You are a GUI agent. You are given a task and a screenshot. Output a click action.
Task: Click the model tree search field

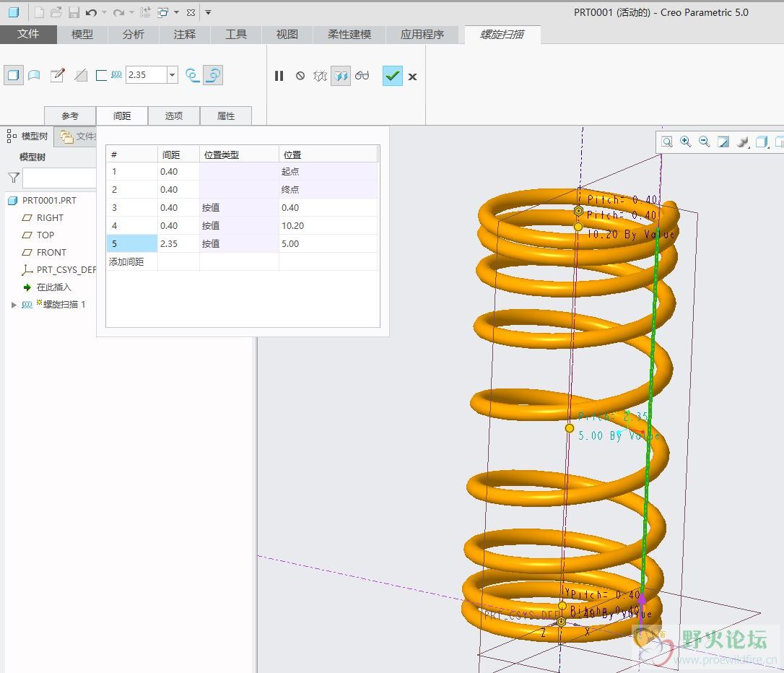pyautogui.click(x=59, y=178)
